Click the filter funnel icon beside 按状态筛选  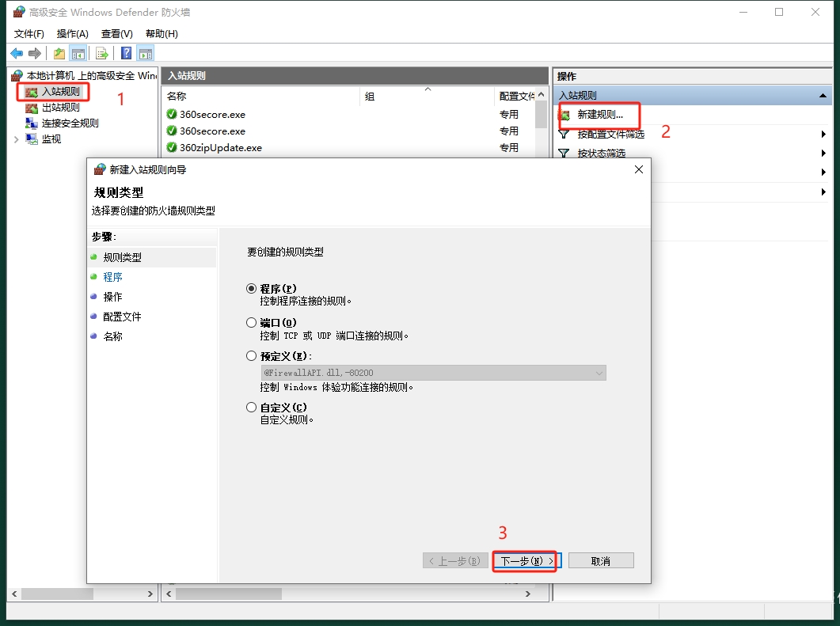click(x=564, y=154)
